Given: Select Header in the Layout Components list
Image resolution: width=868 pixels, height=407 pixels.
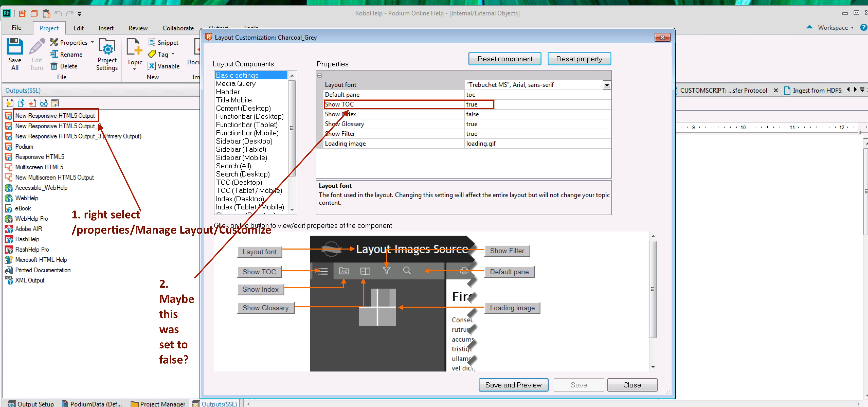Looking at the screenshot, I should pyautogui.click(x=228, y=92).
